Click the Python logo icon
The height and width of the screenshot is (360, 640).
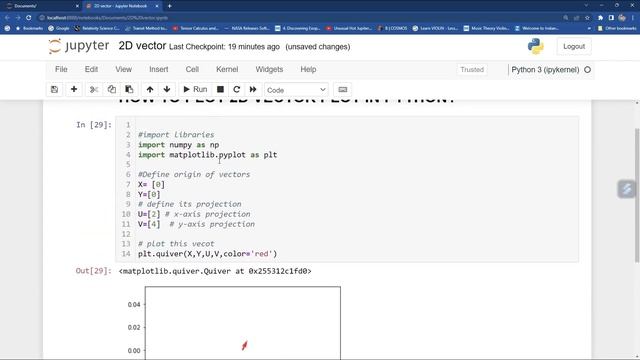535,46
